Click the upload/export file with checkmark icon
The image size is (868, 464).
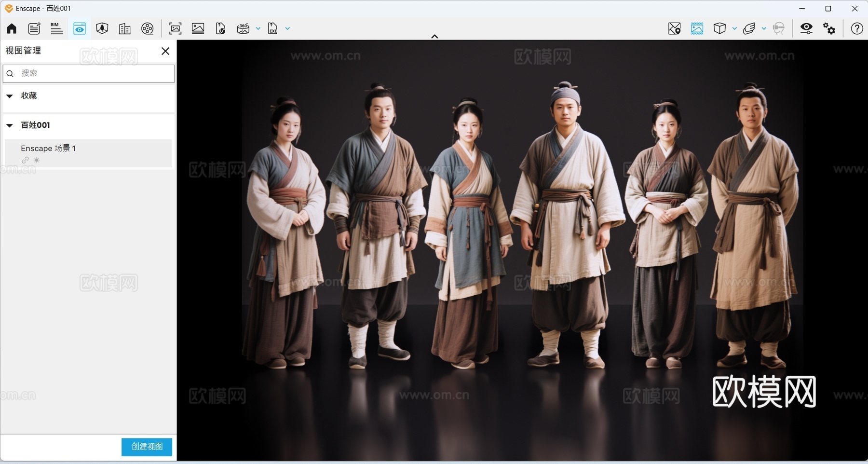(x=220, y=28)
